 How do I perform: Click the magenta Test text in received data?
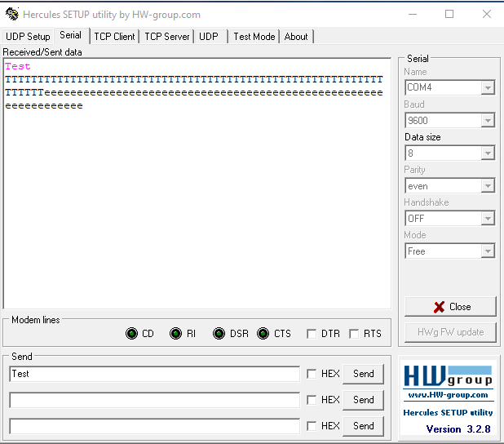coord(18,66)
